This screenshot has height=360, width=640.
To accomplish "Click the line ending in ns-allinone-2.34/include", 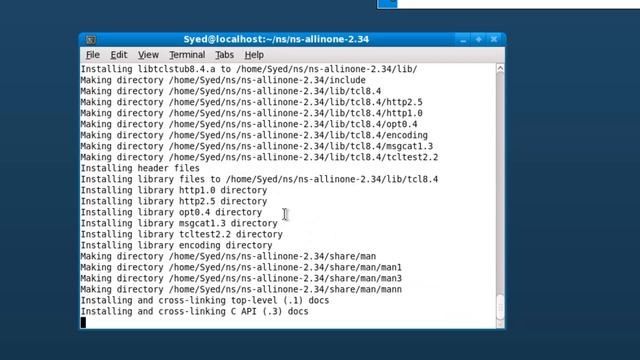I will [x=223, y=80].
